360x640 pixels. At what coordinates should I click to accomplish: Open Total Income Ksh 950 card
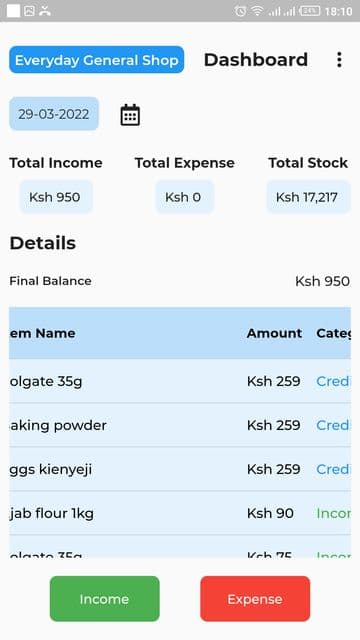pyautogui.click(x=56, y=197)
